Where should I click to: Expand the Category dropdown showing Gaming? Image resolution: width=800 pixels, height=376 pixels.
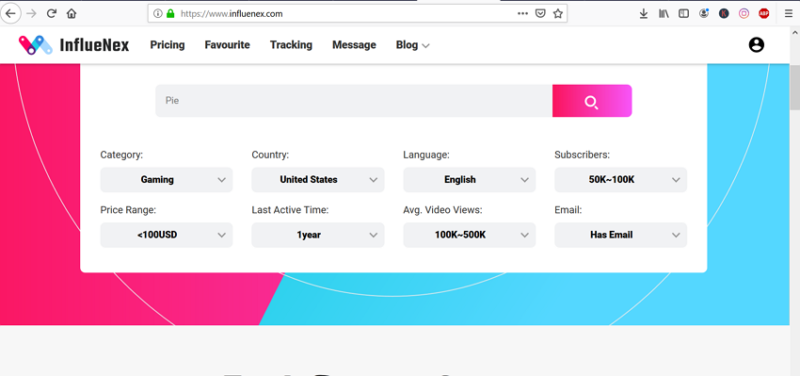[x=166, y=180]
